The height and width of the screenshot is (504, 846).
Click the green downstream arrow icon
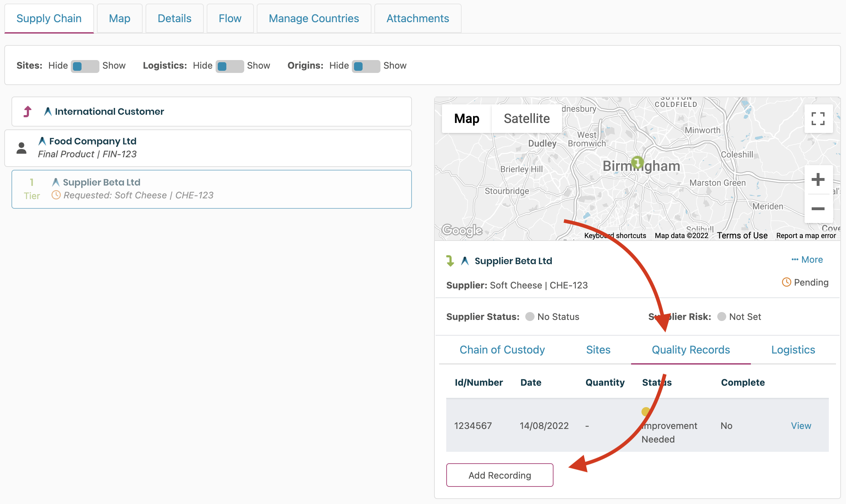pos(450,261)
